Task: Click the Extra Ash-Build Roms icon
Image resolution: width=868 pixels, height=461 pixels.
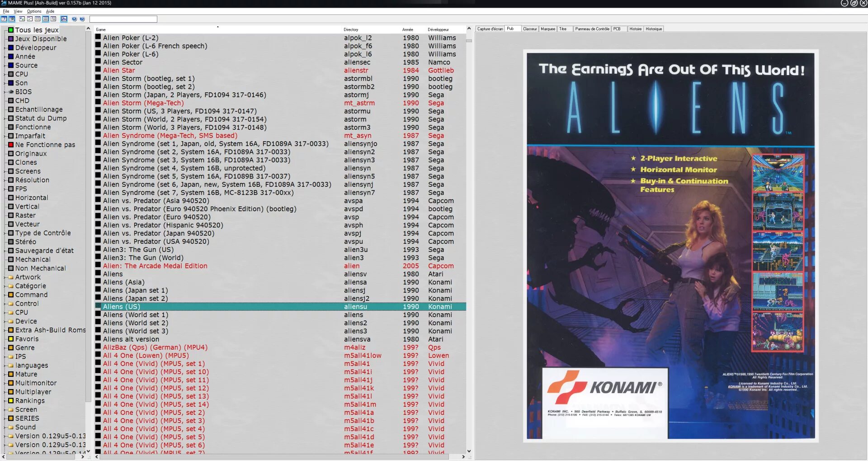Action: click(x=11, y=330)
